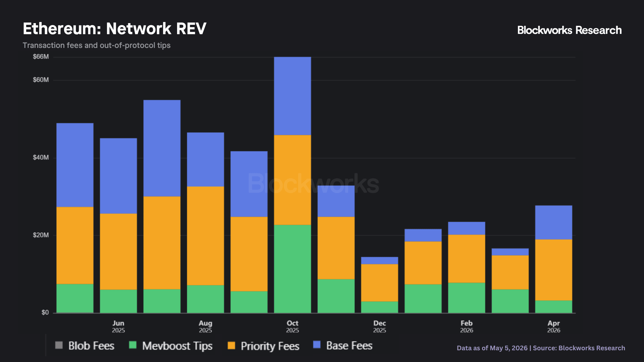
Task: Click the transaction fees subtitle text
Action: (x=97, y=45)
